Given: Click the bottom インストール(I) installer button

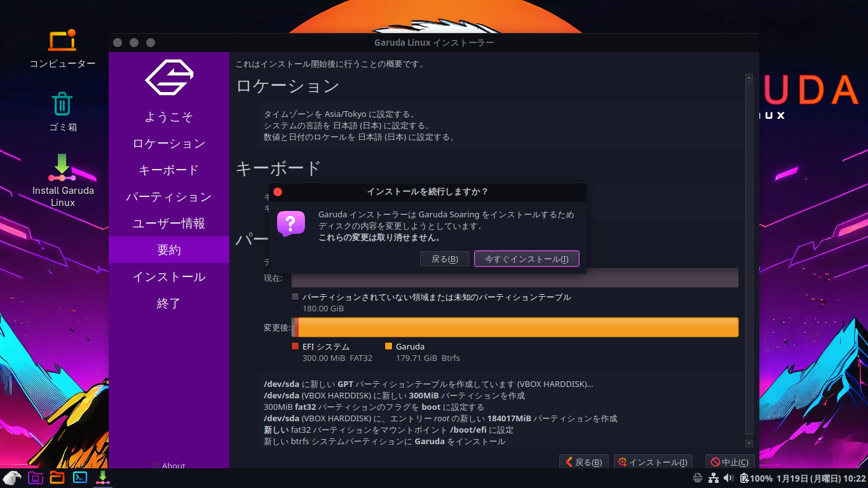Looking at the screenshot, I should (x=653, y=463).
